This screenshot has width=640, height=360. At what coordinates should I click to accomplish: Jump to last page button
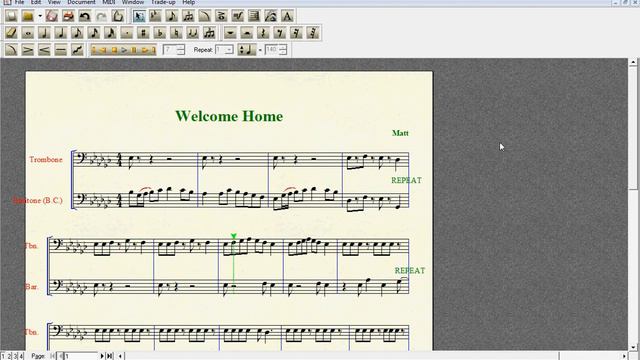tap(109, 356)
